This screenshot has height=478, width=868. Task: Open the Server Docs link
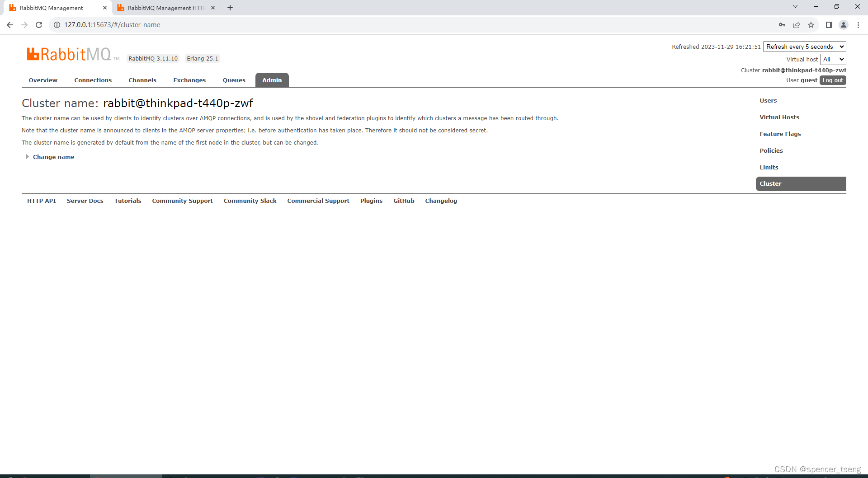tap(85, 201)
